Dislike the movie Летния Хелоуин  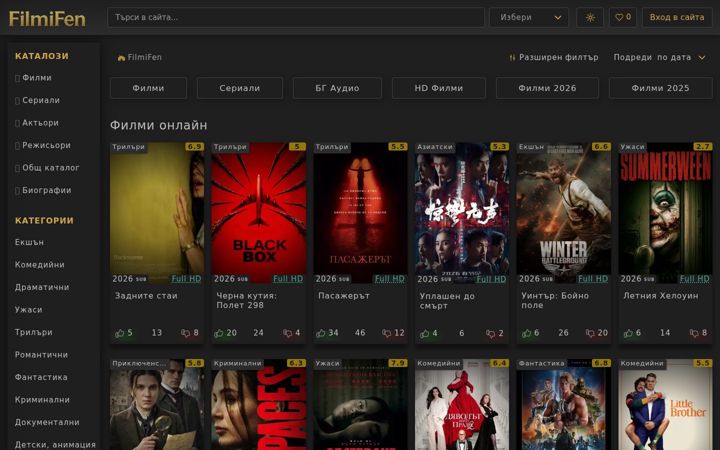coord(694,333)
